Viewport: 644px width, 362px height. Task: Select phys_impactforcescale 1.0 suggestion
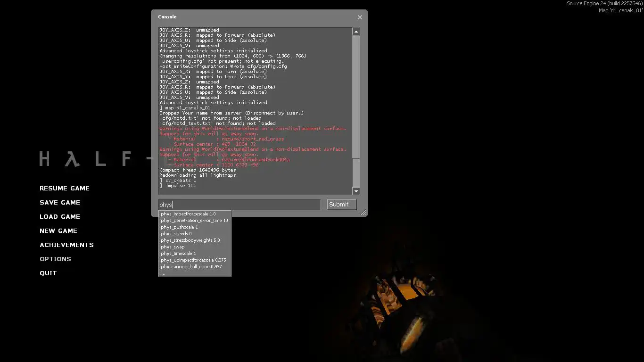pos(195,214)
